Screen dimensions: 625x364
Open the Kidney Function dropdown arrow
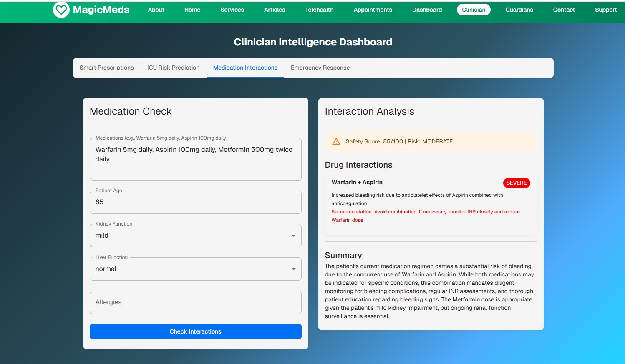pyautogui.click(x=293, y=236)
